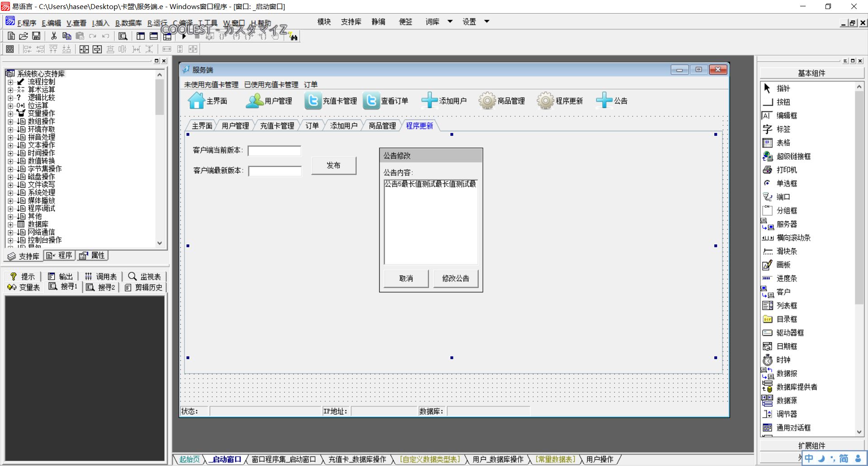Screen dimensions: 868x466
Task: Click the save file toolbar icon
Action: [36, 36]
